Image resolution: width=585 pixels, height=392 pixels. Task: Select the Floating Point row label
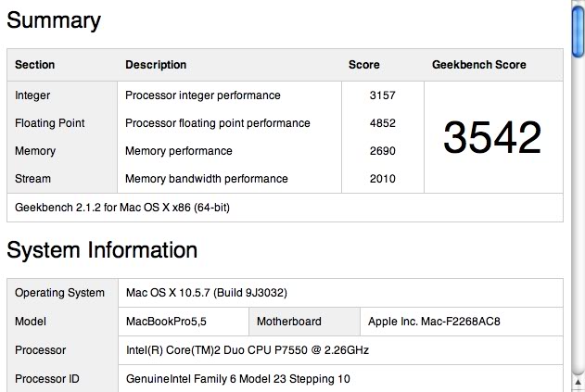click(x=50, y=123)
